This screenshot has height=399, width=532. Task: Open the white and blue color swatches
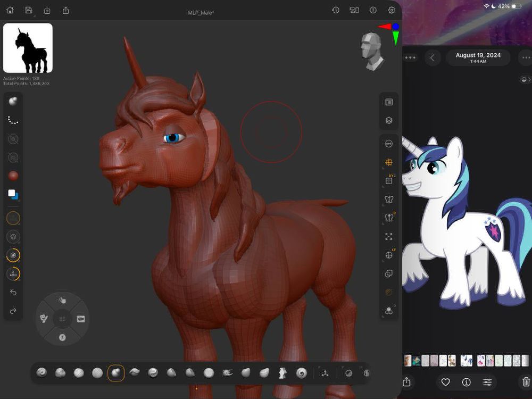[x=13, y=194]
